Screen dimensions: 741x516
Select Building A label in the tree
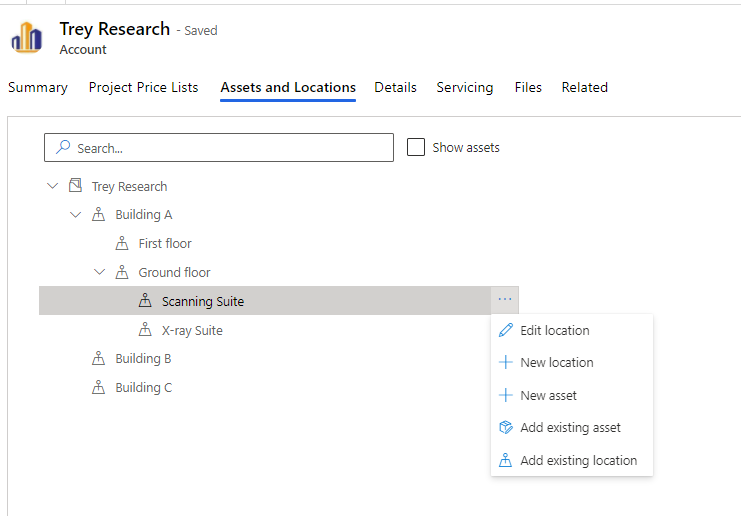[x=144, y=215]
